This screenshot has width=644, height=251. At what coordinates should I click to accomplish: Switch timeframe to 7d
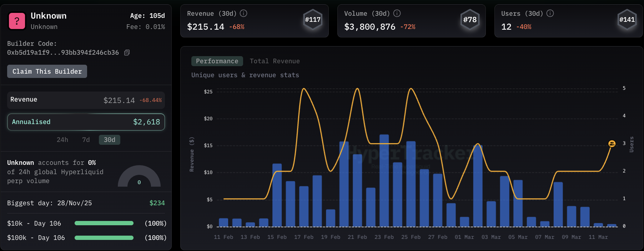86,140
